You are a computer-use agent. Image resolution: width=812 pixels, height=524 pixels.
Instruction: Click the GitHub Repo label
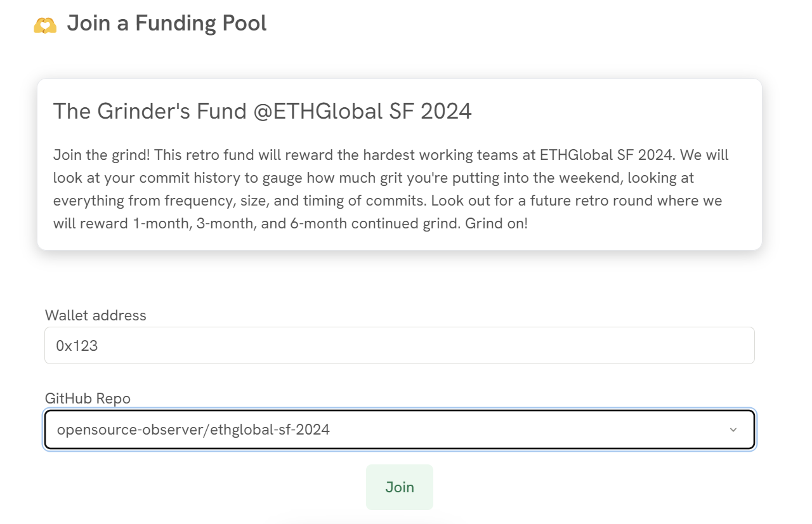click(88, 398)
